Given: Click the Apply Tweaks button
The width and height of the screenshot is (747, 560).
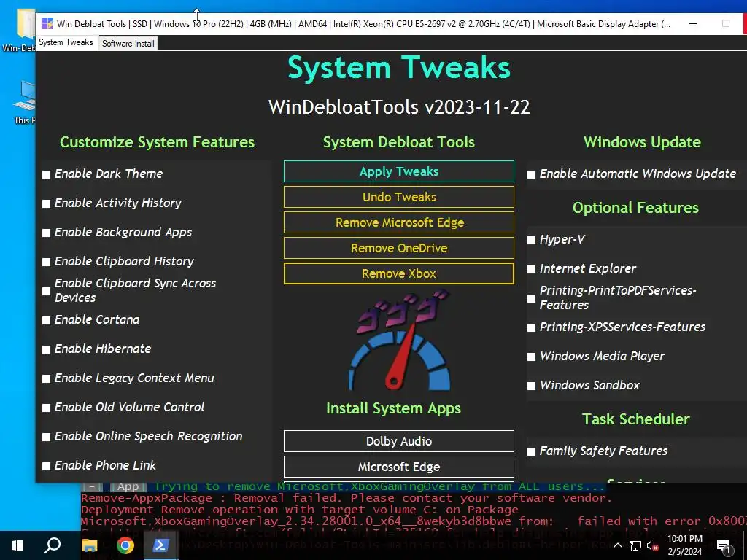Looking at the screenshot, I should [x=399, y=171].
